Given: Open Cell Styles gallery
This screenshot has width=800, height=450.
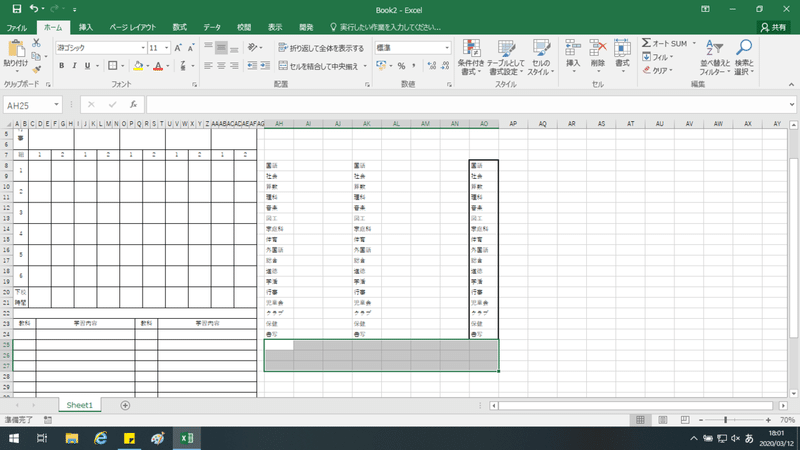Looking at the screenshot, I should 541,58.
